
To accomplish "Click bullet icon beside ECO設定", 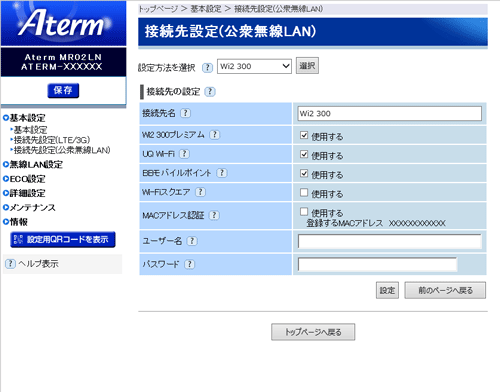I will [x=6, y=179].
